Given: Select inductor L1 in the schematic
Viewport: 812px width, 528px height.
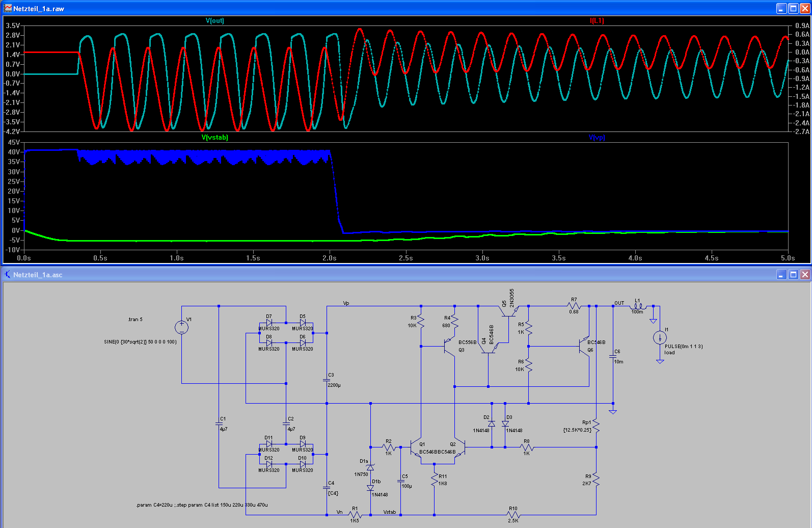Looking at the screenshot, I should click(638, 306).
